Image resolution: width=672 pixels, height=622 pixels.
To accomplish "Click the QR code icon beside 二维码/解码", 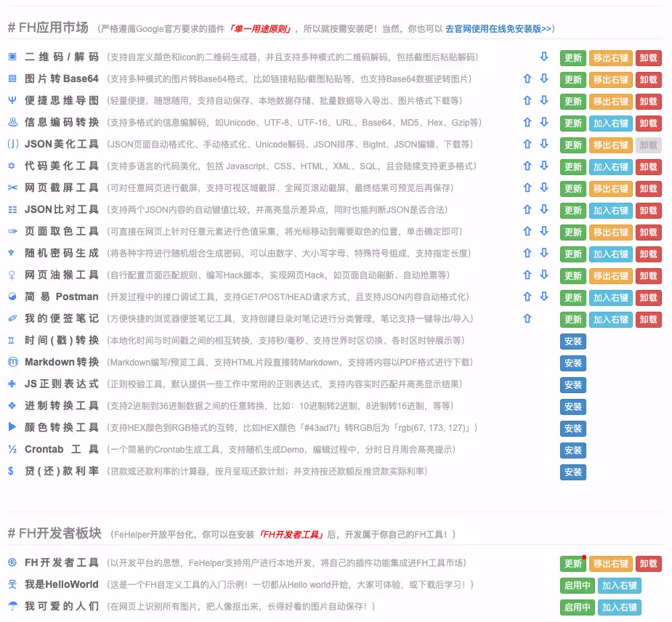I will (12, 57).
